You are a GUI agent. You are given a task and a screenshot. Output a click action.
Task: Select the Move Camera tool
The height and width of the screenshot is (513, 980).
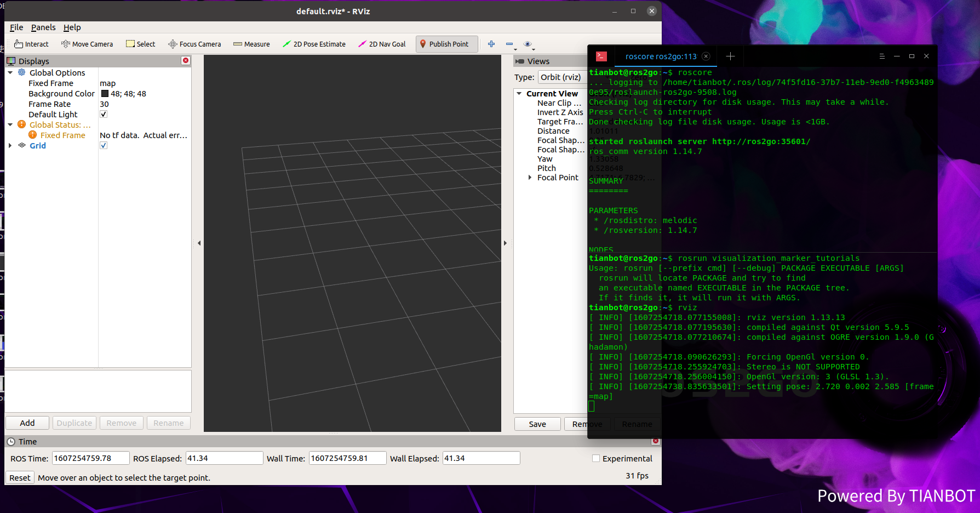(87, 44)
